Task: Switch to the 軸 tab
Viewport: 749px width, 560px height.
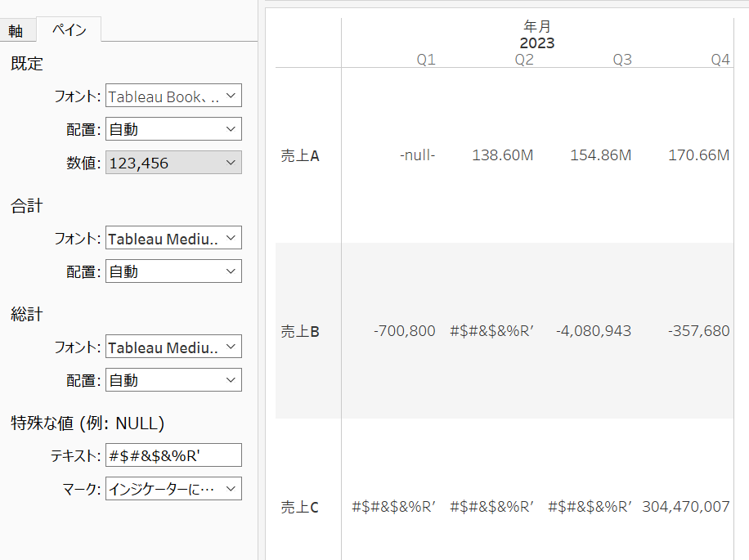Action: tap(16, 30)
